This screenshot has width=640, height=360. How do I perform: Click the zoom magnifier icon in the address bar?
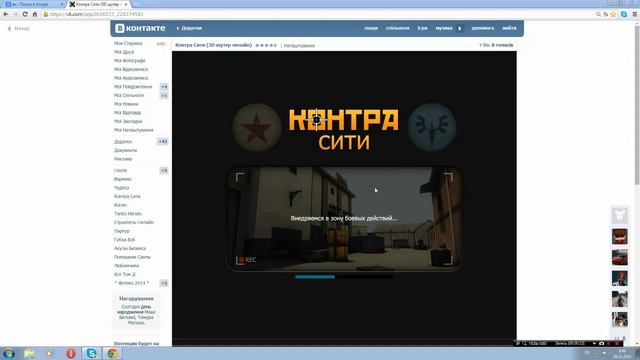598,14
